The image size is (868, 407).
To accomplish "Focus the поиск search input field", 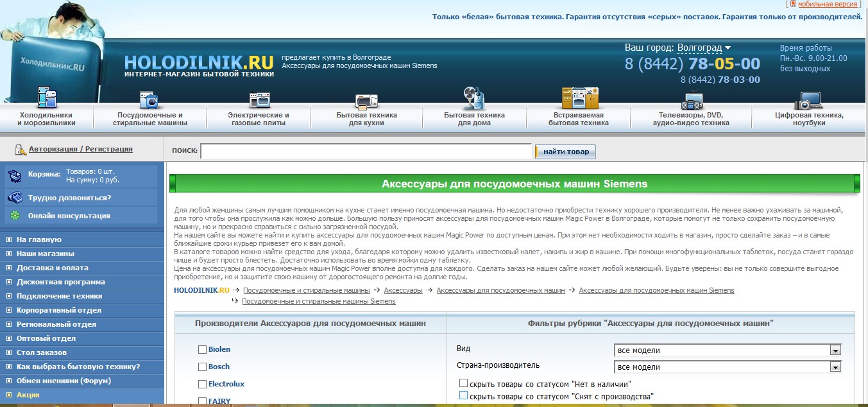I will pos(366,151).
